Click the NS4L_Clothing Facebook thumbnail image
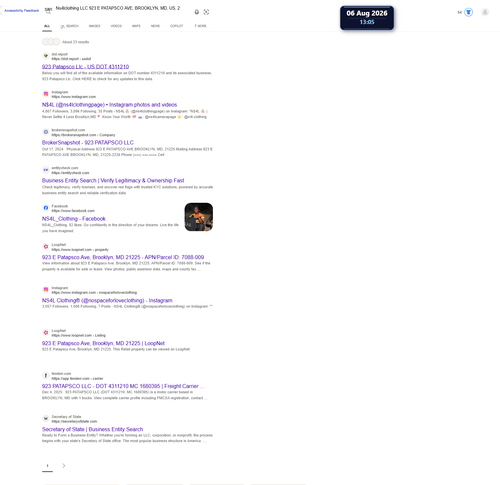 tap(199, 217)
